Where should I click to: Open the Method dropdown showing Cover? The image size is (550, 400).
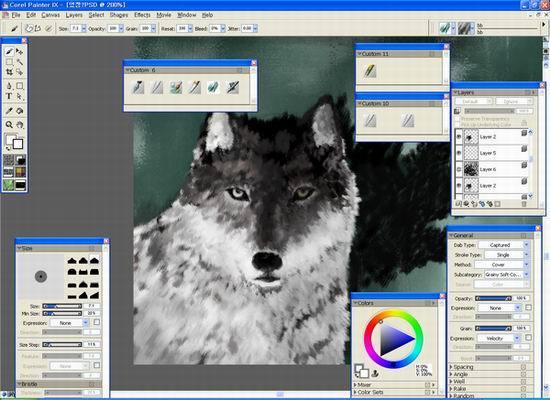[x=502, y=265]
